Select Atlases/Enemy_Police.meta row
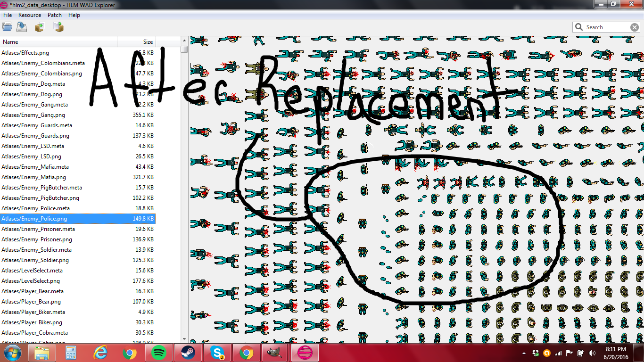Image resolution: width=644 pixels, height=362 pixels. click(77, 208)
